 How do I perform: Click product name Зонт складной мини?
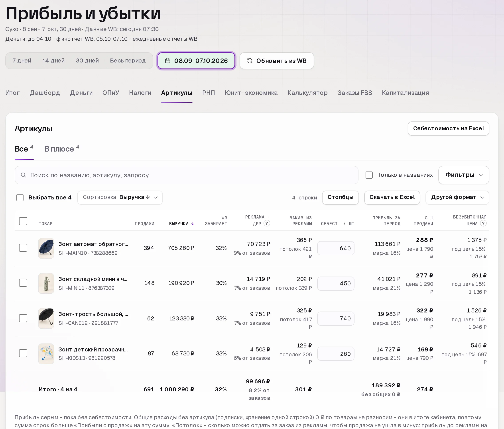[93, 279]
